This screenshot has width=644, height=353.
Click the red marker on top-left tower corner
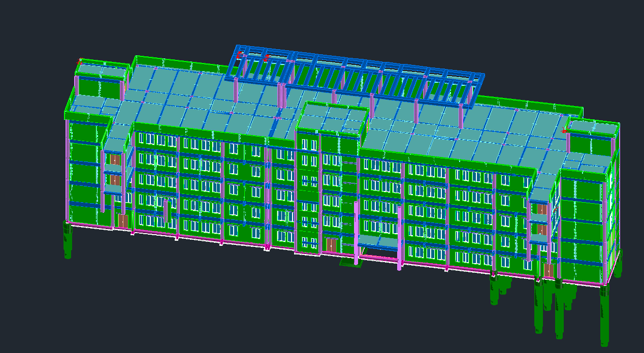click(x=80, y=62)
